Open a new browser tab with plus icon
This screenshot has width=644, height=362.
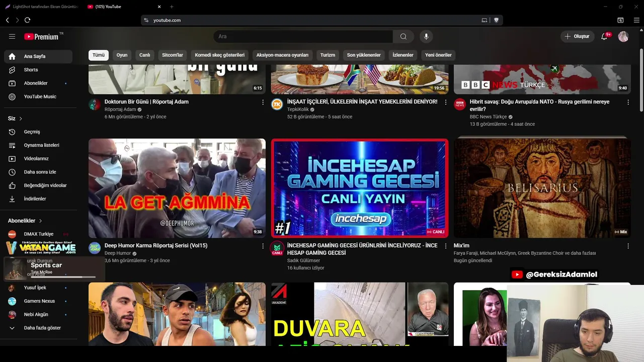click(x=172, y=7)
